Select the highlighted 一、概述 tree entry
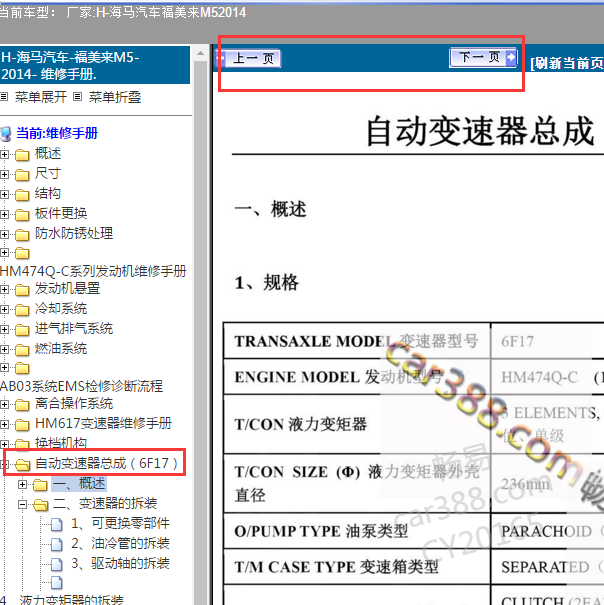 [x=79, y=483]
